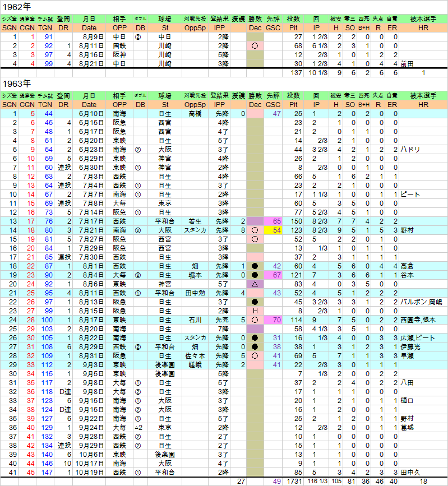Select the 谷本 home run cell
448x486 pixels.
pyautogui.click(x=423, y=275)
